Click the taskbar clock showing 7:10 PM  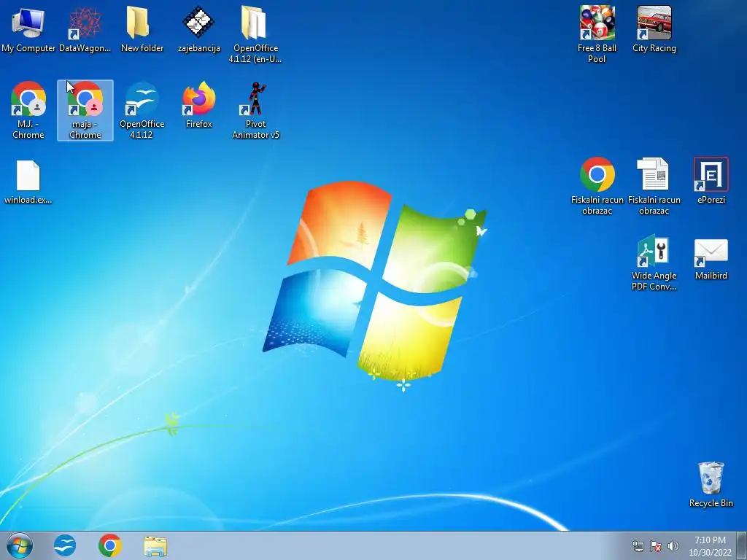[x=710, y=546]
